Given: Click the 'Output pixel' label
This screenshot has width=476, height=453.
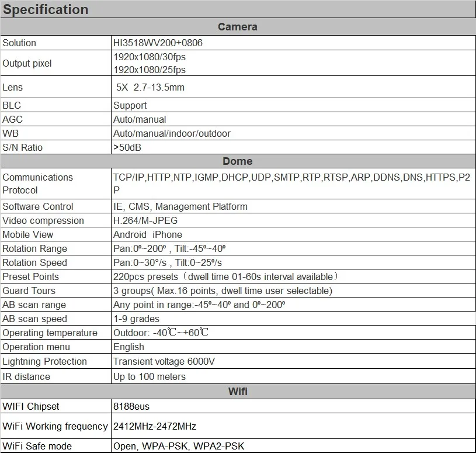Looking at the screenshot, I should (27, 63).
